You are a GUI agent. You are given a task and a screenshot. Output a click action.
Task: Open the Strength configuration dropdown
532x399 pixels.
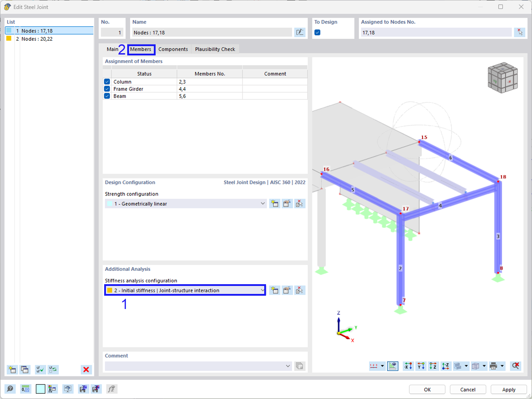pos(262,203)
